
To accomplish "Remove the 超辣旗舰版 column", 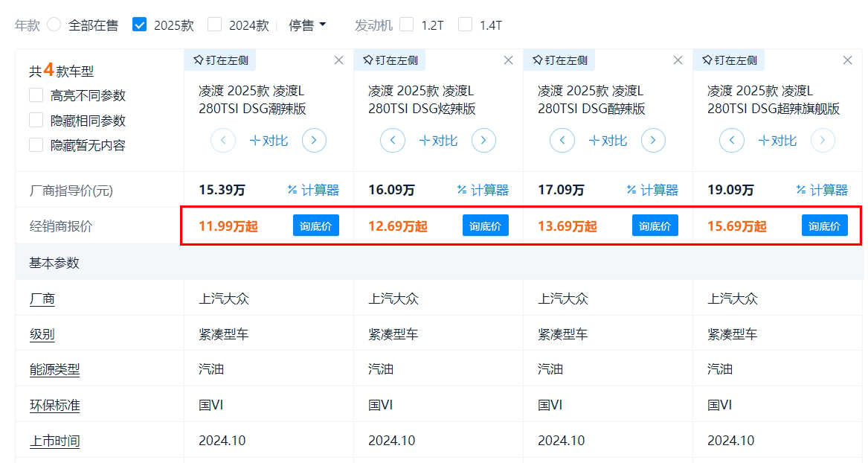I will [847, 60].
